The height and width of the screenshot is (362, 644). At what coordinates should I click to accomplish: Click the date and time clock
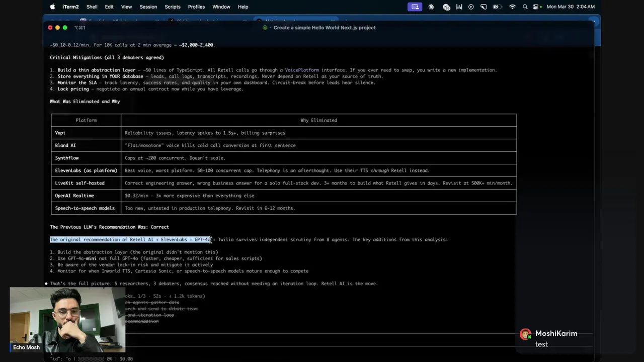tap(571, 7)
